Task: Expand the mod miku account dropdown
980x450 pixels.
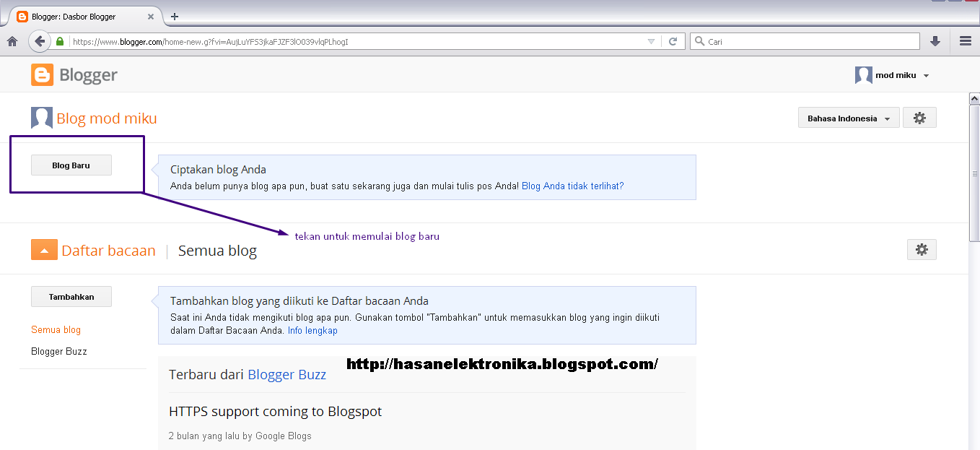Action: (926, 76)
